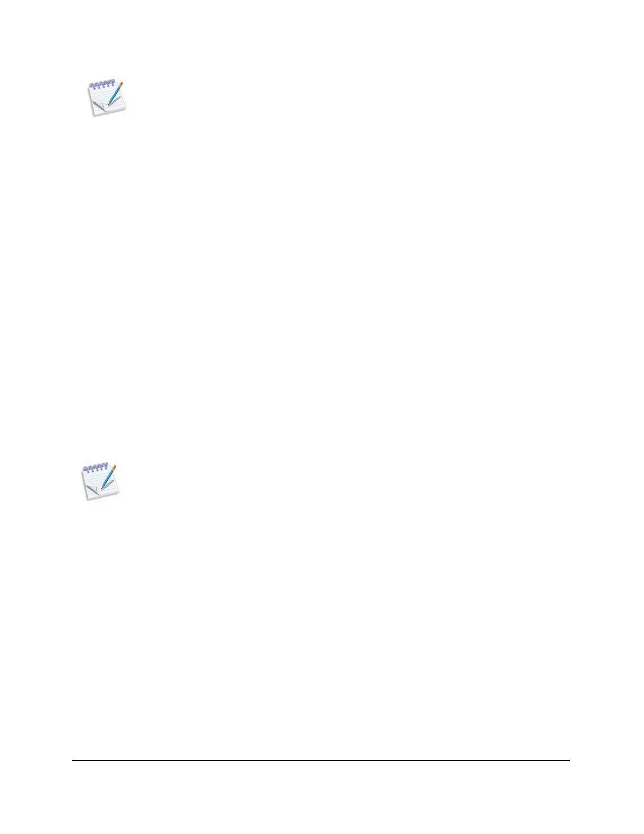
Task: Click the orange pencil tip on the lower notepad
Action: point(114,466)
